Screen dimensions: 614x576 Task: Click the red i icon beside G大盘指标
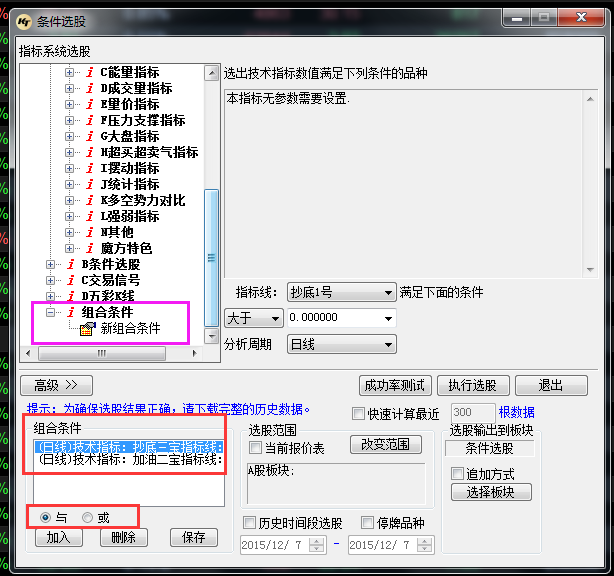(x=90, y=136)
